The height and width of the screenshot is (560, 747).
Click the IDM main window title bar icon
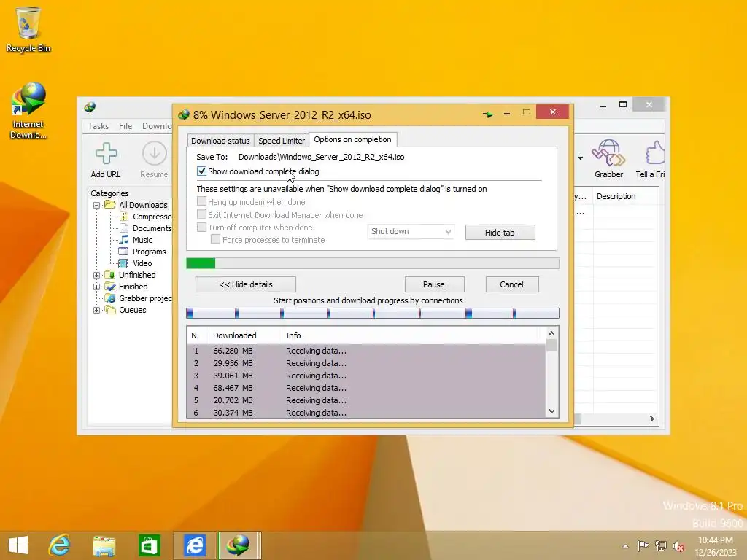[90, 106]
